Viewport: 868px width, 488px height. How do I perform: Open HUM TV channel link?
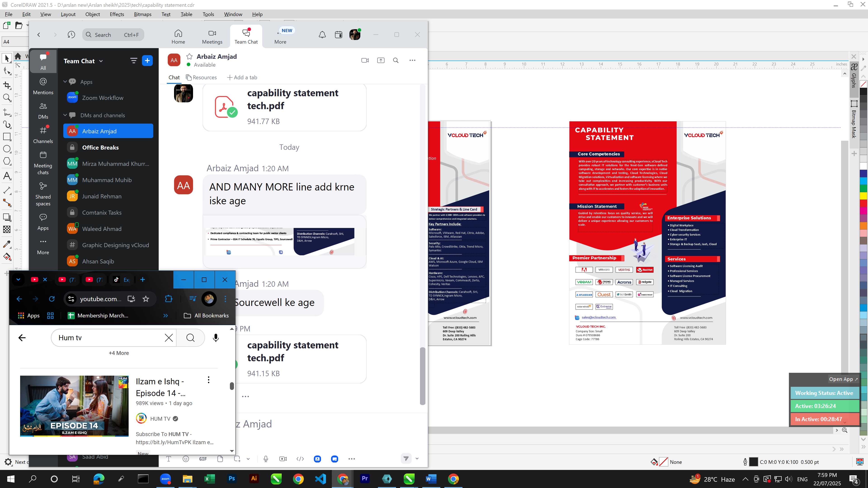(x=160, y=419)
